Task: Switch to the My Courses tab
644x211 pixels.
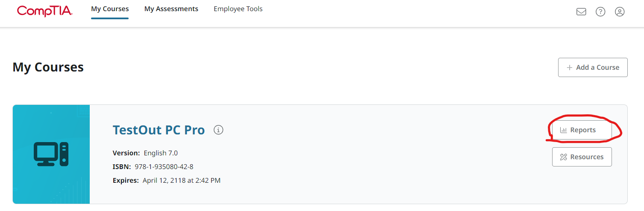Action: point(110,9)
